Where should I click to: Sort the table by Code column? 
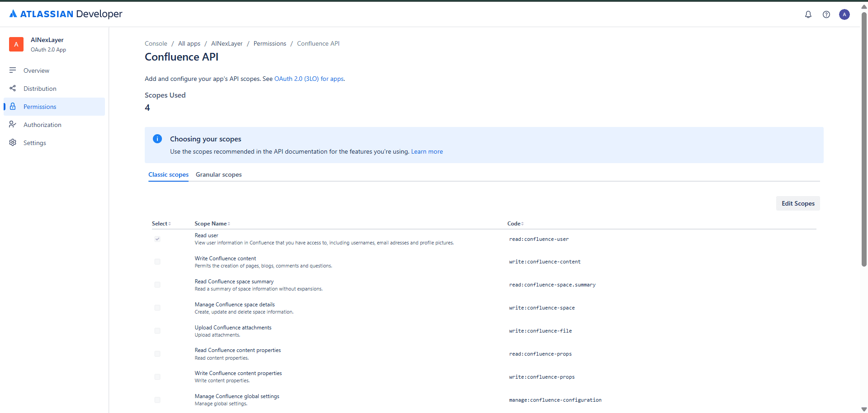pyautogui.click(x=522, y=223)
